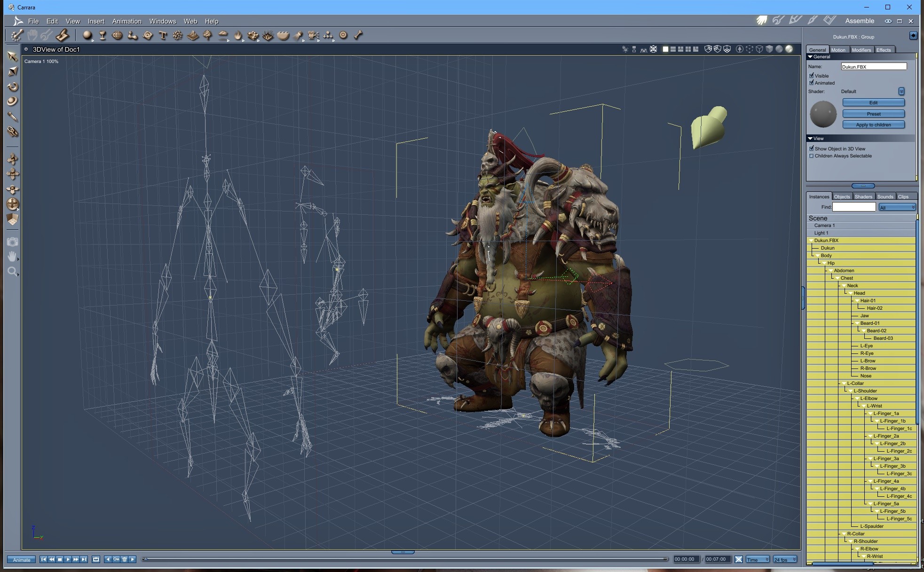924x572 pixels.
Task: Click the timeline scrubber track
Action: (404, 559)
